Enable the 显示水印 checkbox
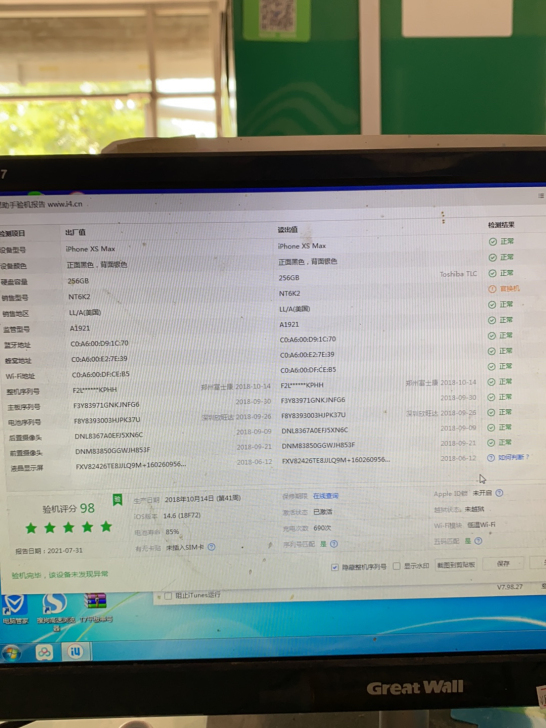The height and width of the screenshot is (728, 546). (x=396, y=566)
